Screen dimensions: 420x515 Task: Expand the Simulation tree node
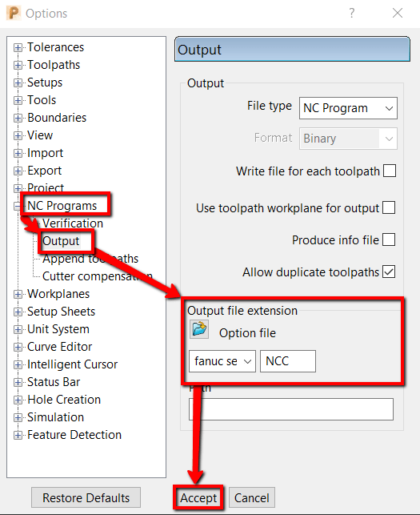click(18, 417)
